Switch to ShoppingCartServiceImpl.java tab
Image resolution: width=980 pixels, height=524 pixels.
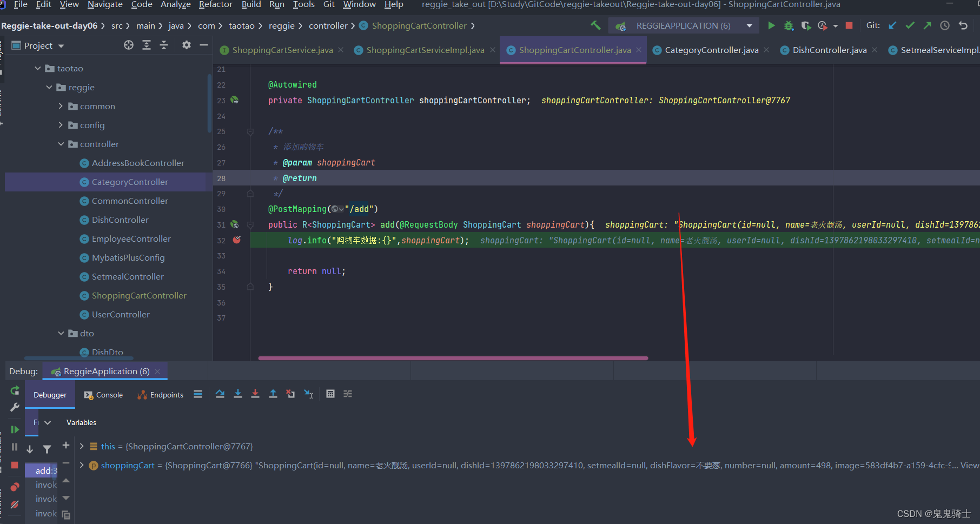(x=425, y=50)
